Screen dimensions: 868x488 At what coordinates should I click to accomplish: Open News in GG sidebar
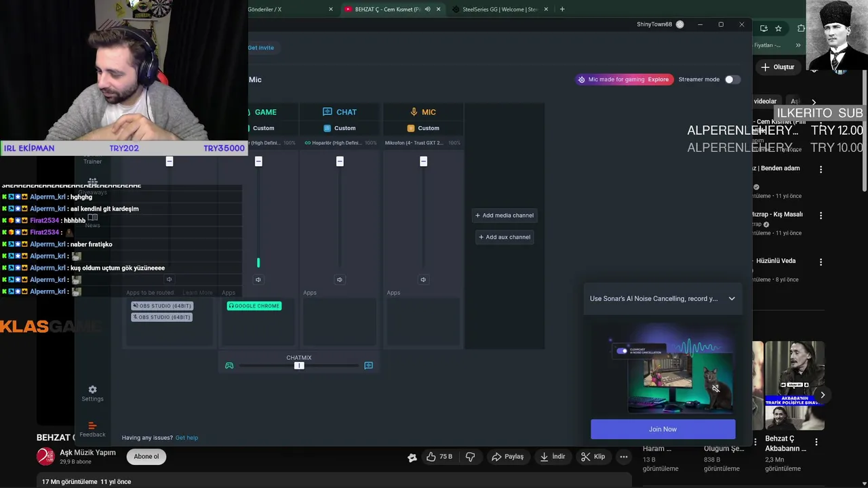(93, 220)
